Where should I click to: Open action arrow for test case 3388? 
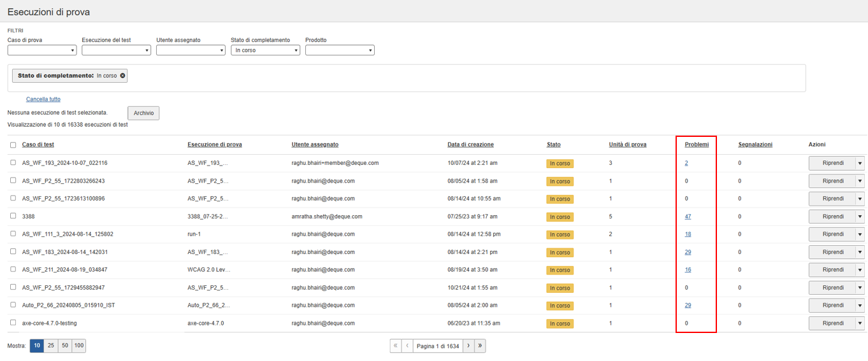[860, 216]
